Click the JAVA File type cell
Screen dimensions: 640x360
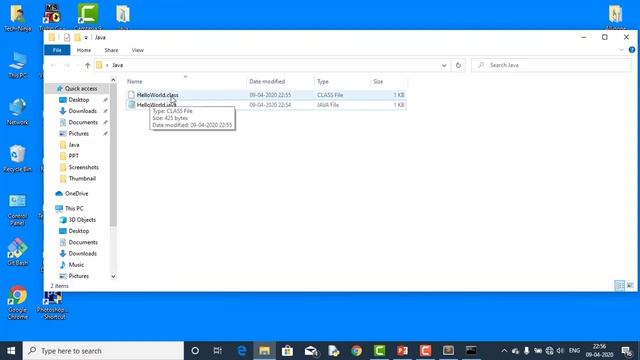328,105
